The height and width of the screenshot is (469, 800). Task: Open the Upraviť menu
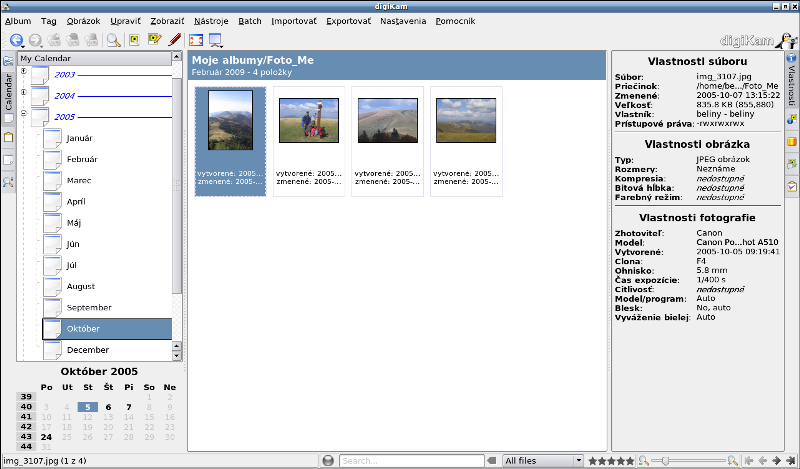click(x=126, y=21)
